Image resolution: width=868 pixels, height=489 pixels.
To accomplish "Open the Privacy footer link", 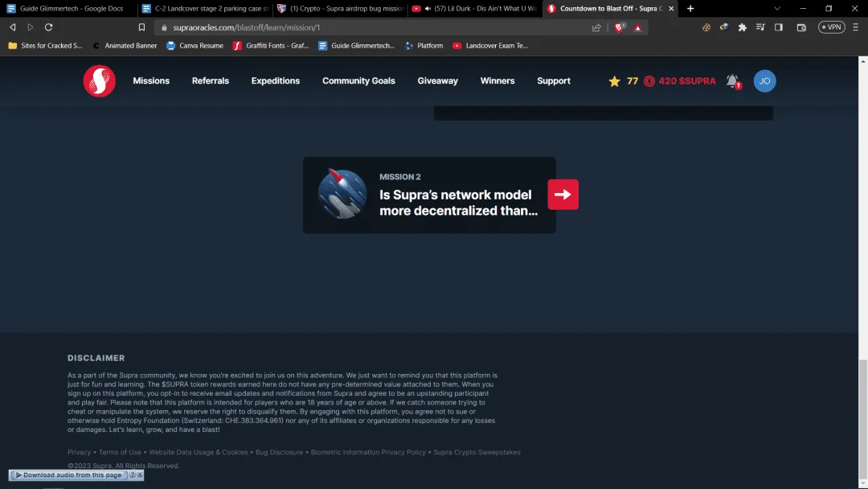I will [x=79, y=453].
